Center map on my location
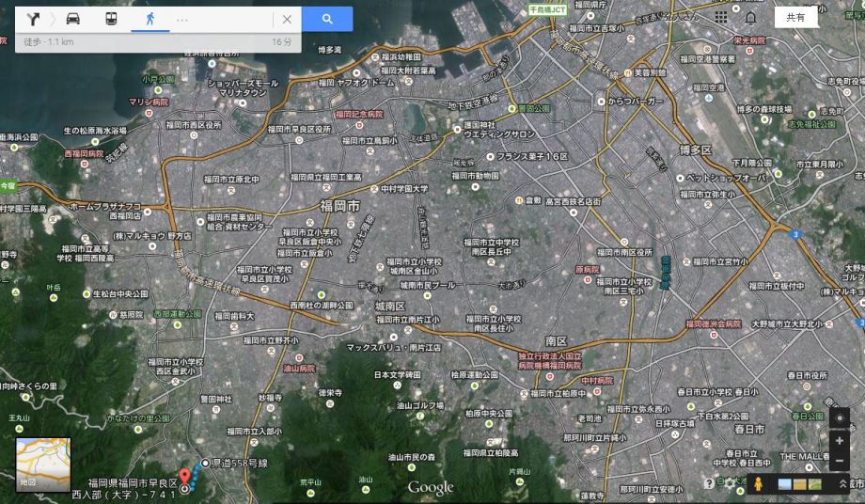This screenshot has width=865, height=504. (840, 418)
